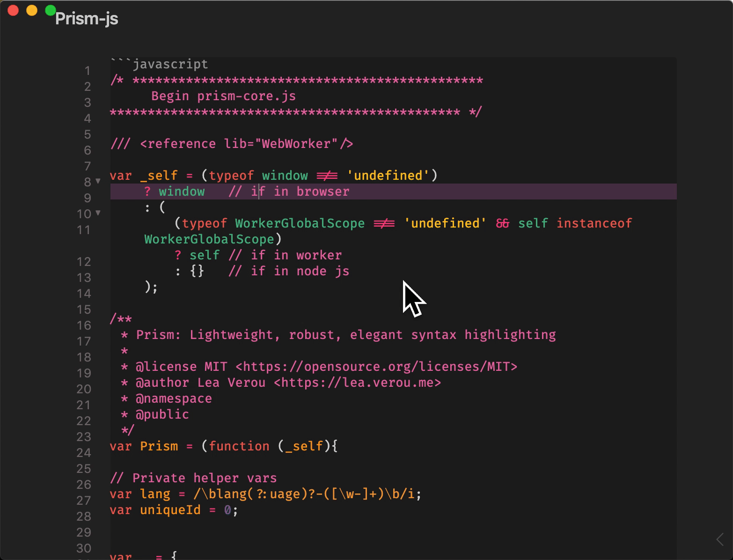The height and width of the screenshot is (560, 733).
Task: Click the '@public' tag
Action: click(162, 414)
